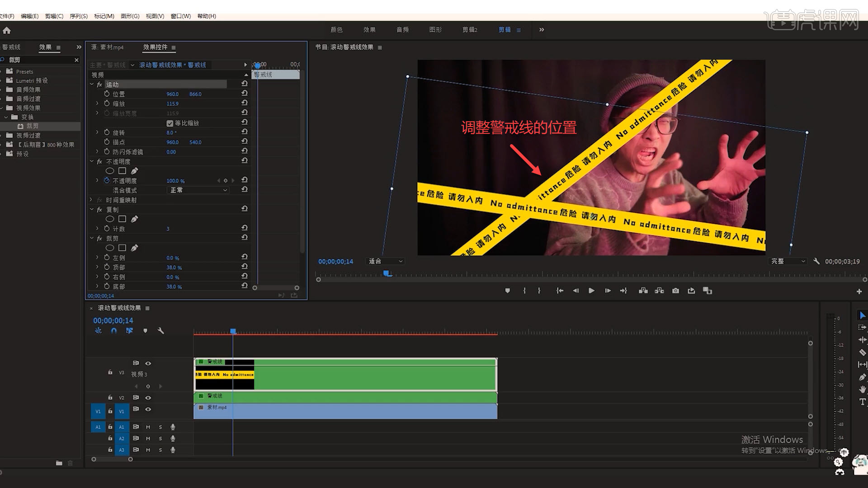Expand the 时间重映射 effect

(x=92, y=200)
